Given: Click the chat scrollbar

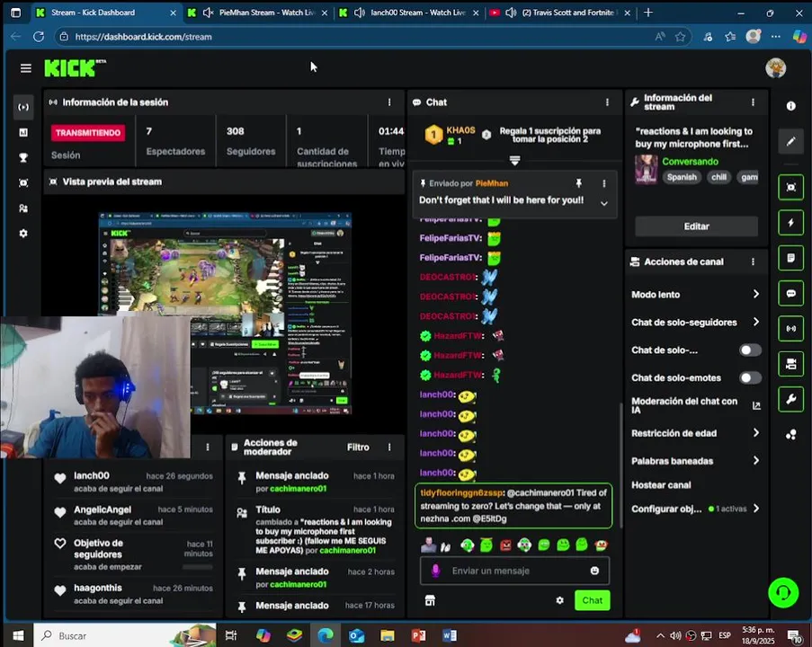Looking at the screenshot, I should tap(620, 465).
